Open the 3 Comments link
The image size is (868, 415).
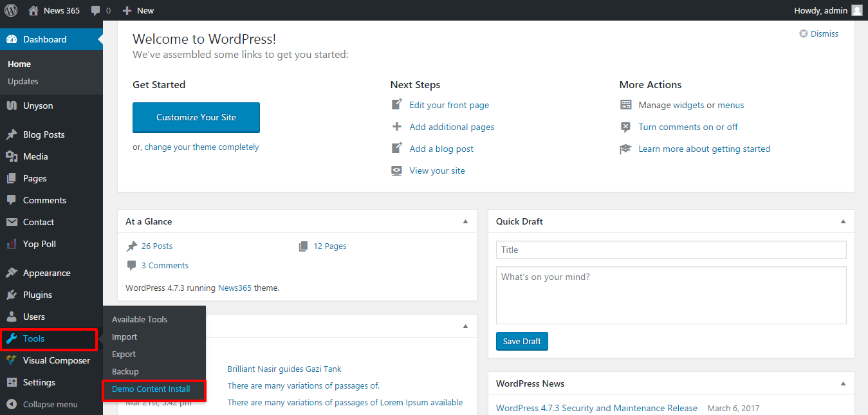coord(165,265)
